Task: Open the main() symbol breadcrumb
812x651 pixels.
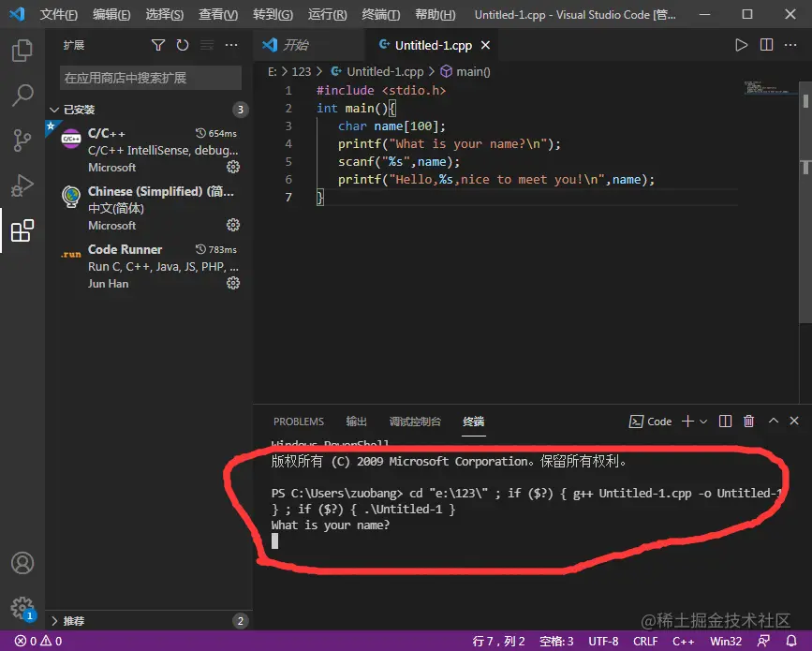Action: [x=465, y=71]
